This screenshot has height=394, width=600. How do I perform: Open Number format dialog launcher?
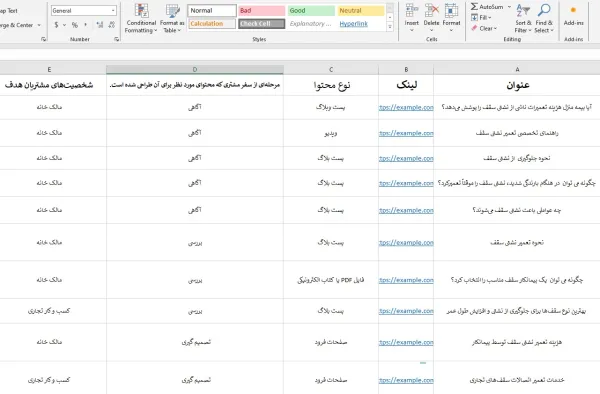[x=116, y=39]
